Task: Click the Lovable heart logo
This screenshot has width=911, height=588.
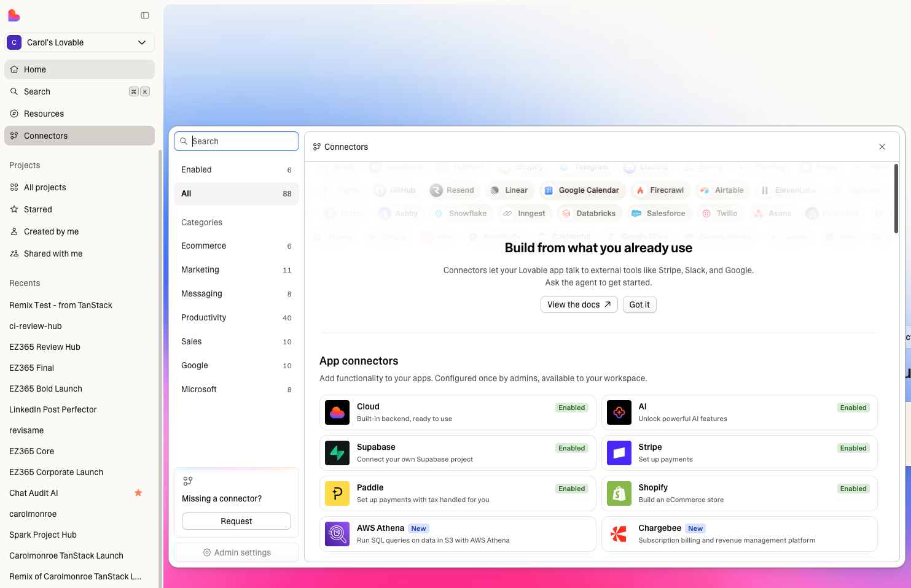Action: coord(14,15)
